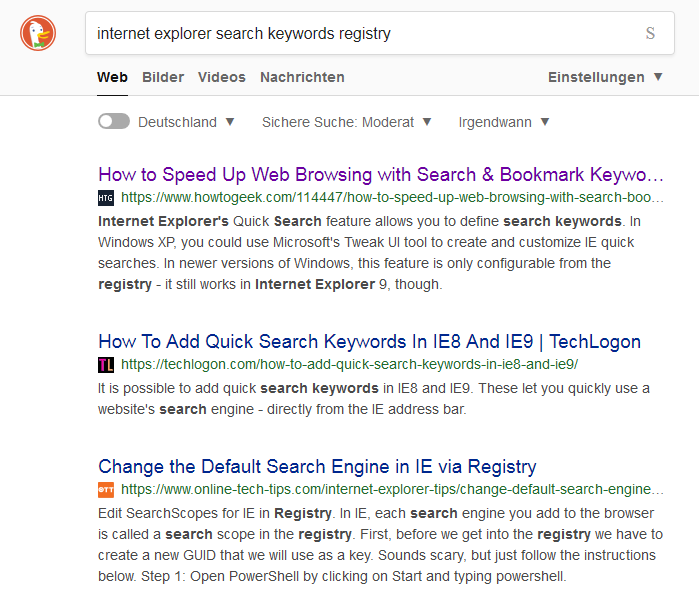The height and width of the screenshot is (604, 699).
Task: Open the online-tech-tips.com URL link
Action: (392, 489)
